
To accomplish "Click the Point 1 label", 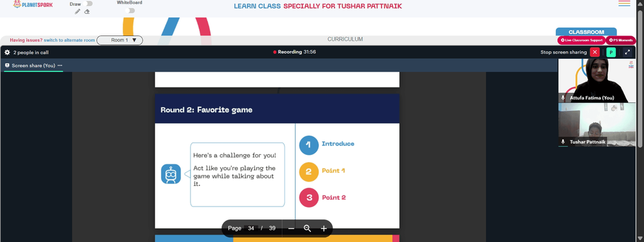I will point(334,170).
